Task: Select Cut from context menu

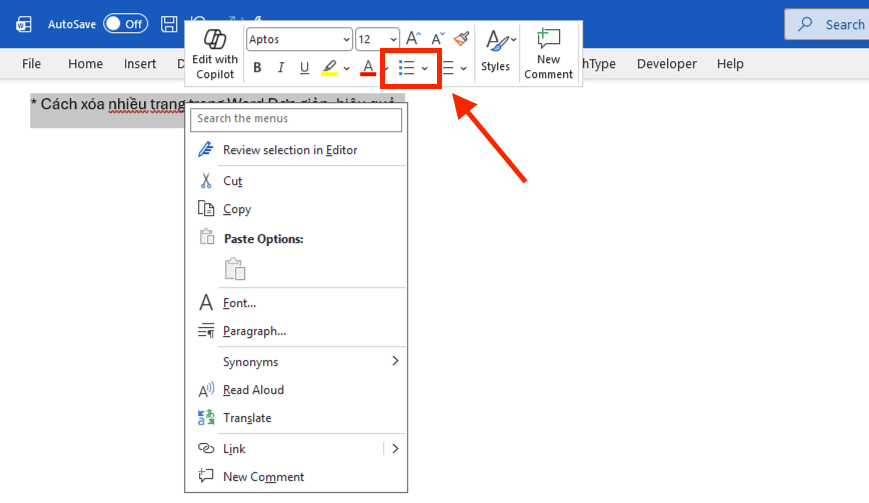Action: coord(296,181)
